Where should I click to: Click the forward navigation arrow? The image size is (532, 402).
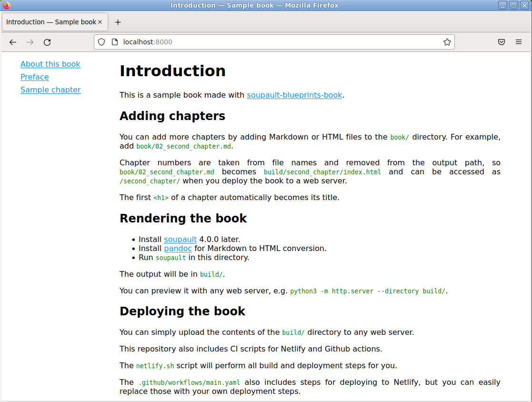tap(30, 42)
